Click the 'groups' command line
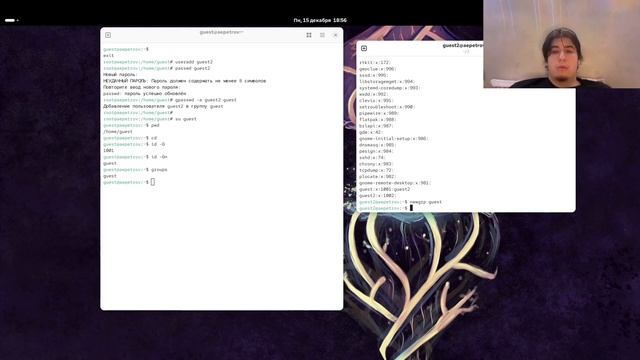The height and width of the screenshot is (360, 640). point(135,170)
